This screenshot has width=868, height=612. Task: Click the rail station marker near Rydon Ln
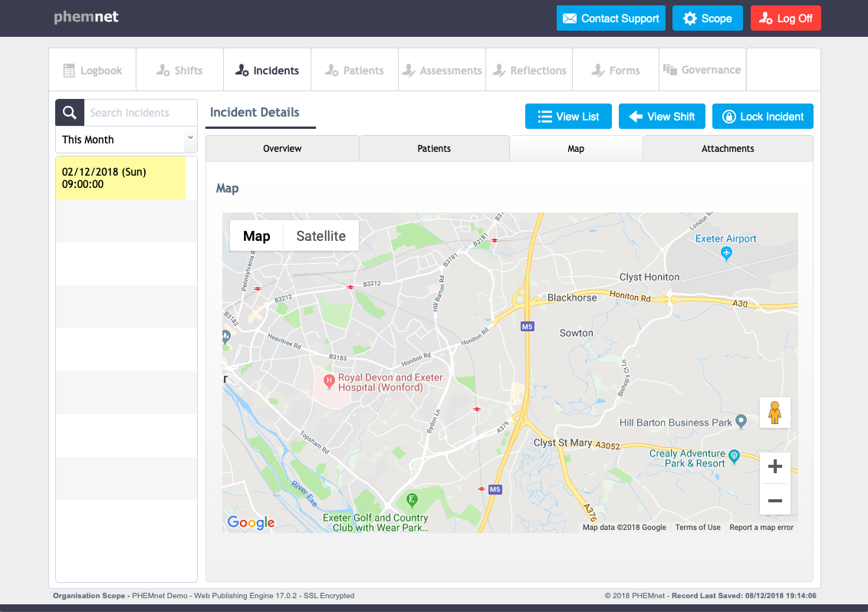pos(477,410)
